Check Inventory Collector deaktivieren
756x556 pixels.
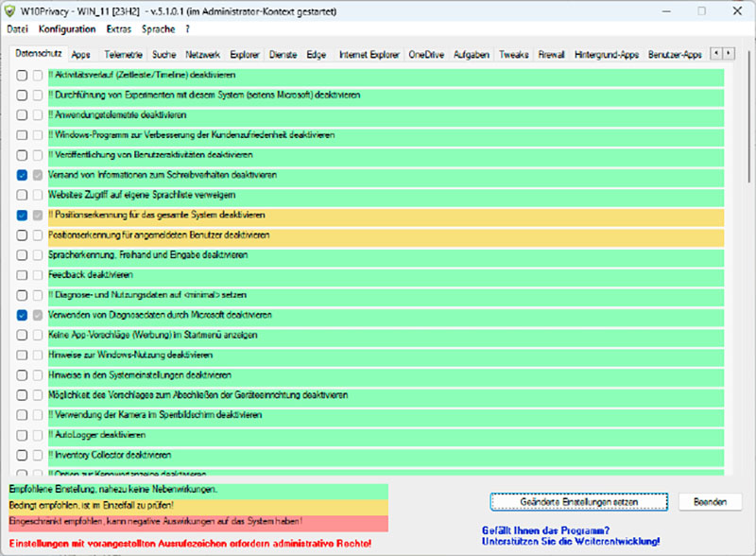(x=22, y=455)
